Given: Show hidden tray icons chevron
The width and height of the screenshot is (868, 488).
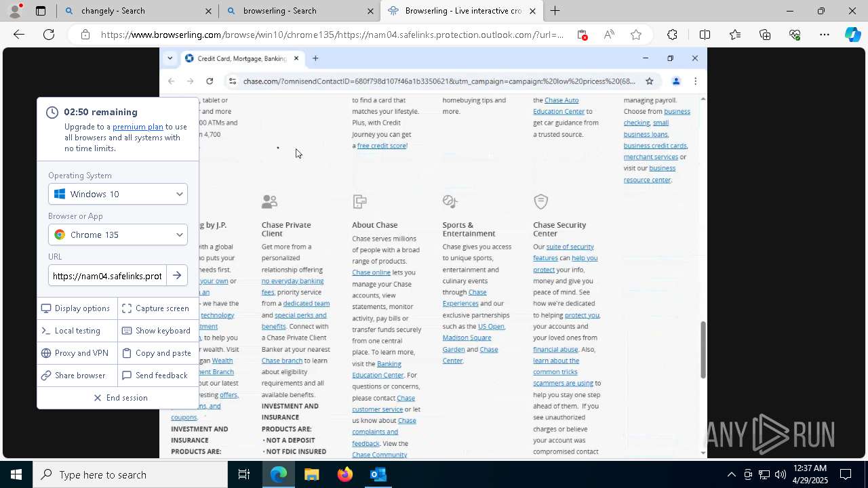Looking at the screenshot, I should [731, 474].
